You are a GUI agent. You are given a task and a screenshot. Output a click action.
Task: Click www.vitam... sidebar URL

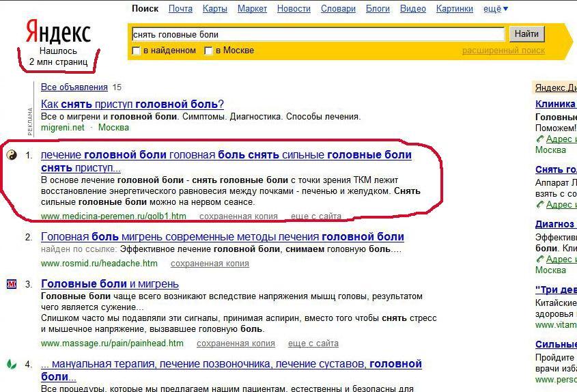click(556, 325)
